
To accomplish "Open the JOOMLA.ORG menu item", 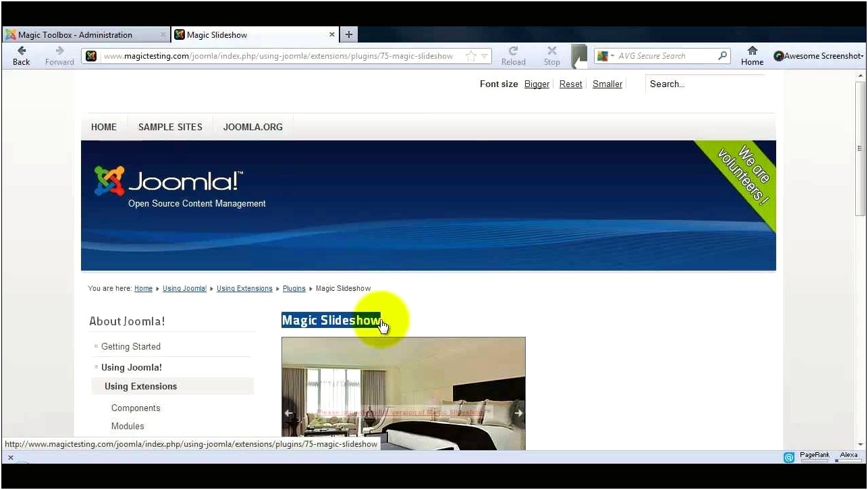I will [253, 127].
